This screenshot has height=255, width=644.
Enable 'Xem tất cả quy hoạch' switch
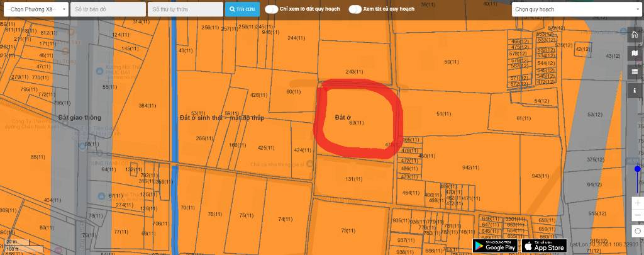[x=355, y=9]
